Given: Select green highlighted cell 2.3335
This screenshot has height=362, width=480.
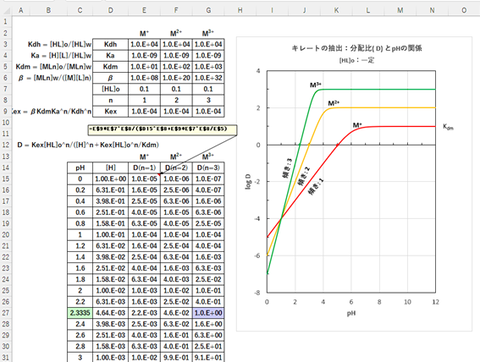Looking at the screenshot, I should 80,313.
